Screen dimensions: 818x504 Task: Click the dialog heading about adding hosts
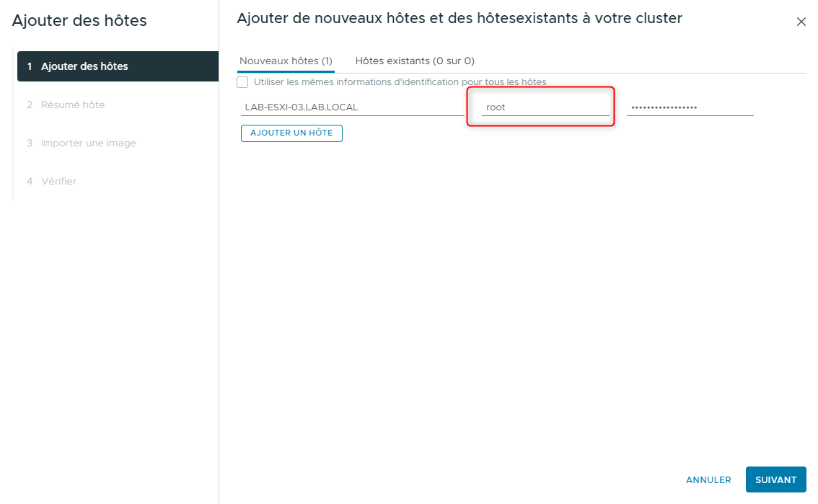pos(459,18)
